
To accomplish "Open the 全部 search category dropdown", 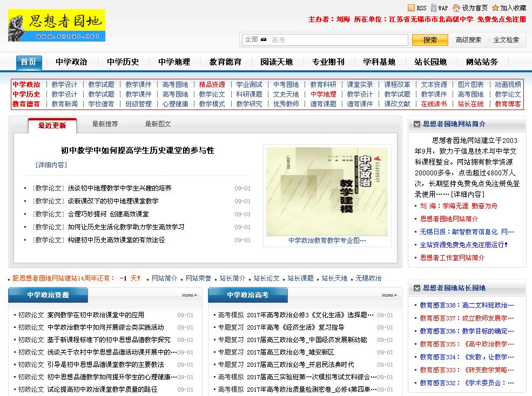I will pyautogui.click(x=255, y=40).
